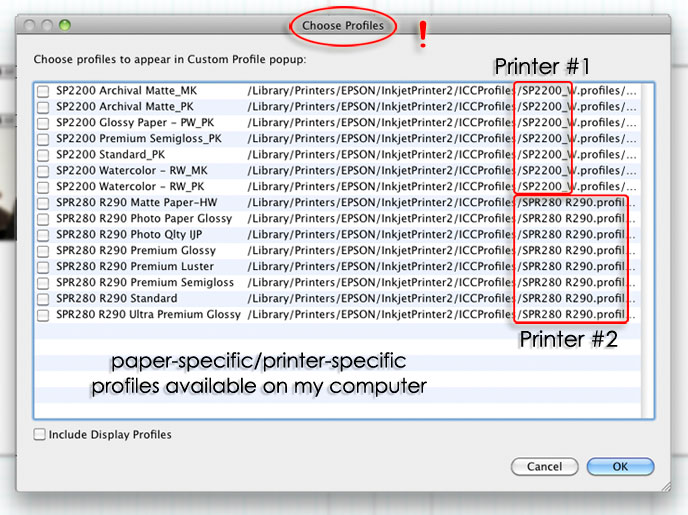Tick SP2200 Glossy Paper - PW_PK checkbox
This screenshot has width=688, height=515.
(x=43, y=123)
